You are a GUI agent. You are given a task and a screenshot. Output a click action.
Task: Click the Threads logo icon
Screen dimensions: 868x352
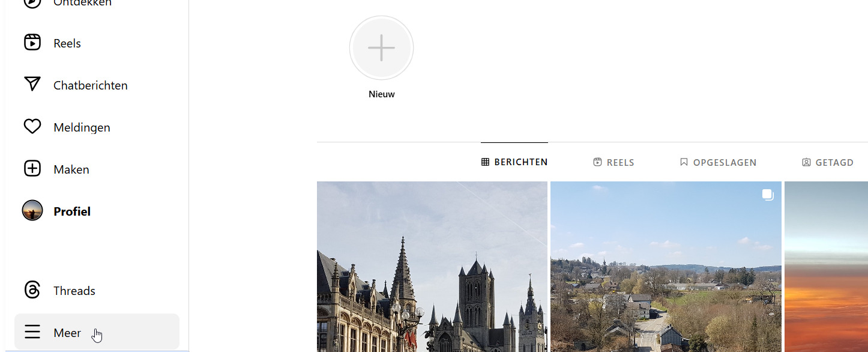[x=32, y=290]
